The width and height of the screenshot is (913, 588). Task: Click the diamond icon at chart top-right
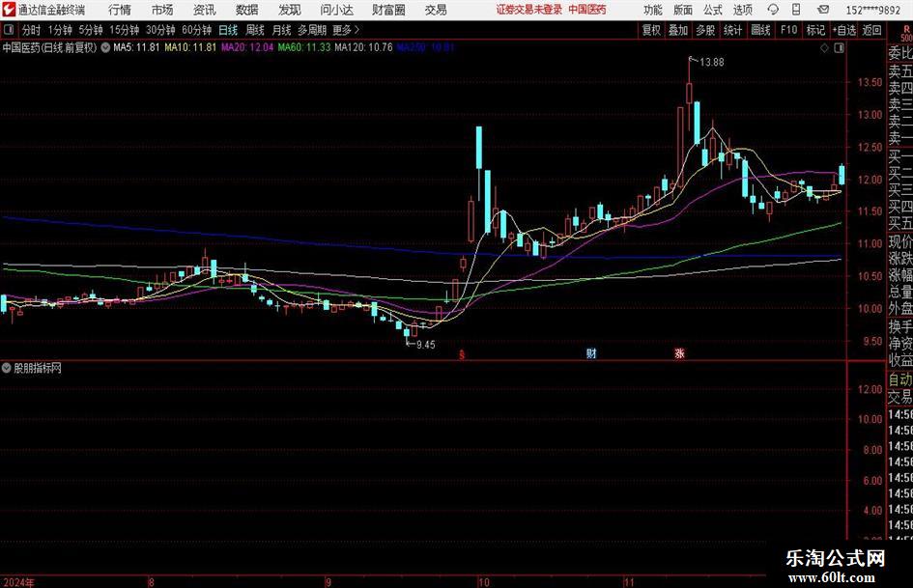pos(824,48)
